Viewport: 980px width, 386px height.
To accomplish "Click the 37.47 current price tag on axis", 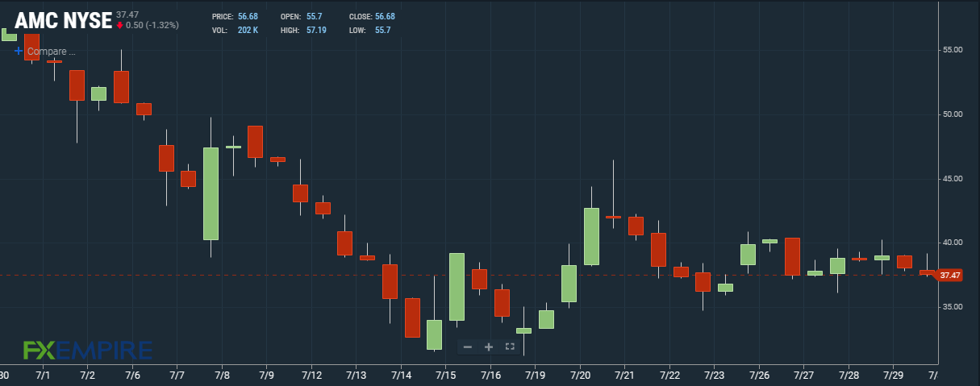I will (x=950, y=276).
